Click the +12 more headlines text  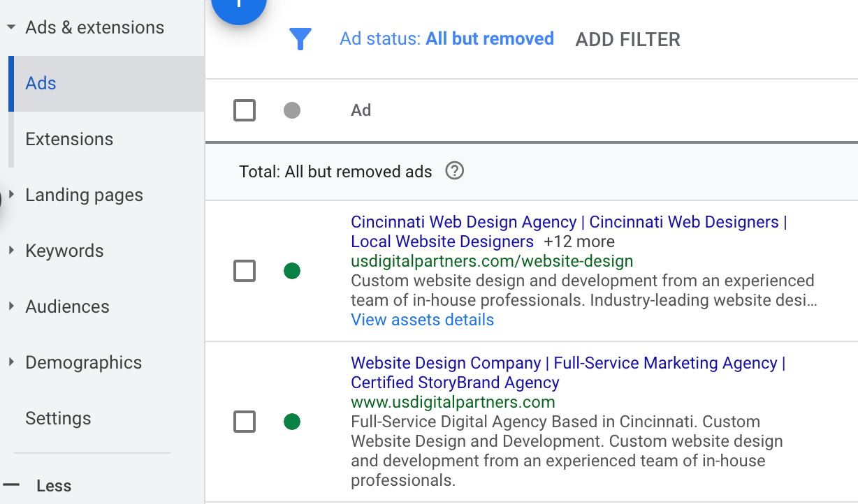(579, 242)
